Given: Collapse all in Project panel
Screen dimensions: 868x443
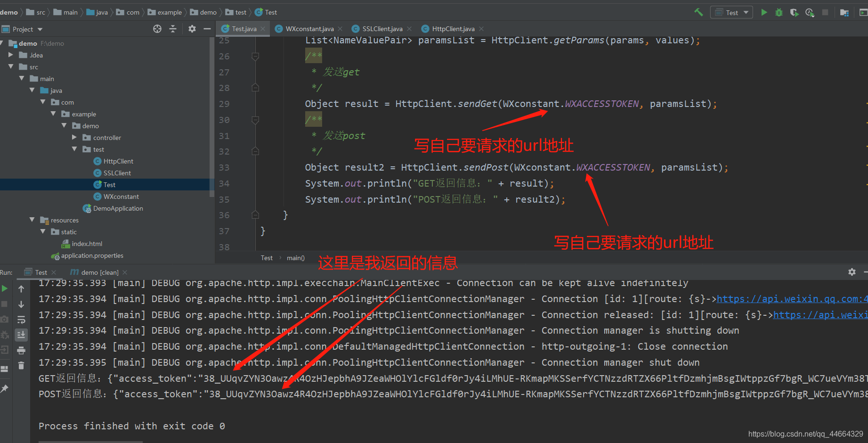Looking at the screenshot, I should click(x=173, y=29).
